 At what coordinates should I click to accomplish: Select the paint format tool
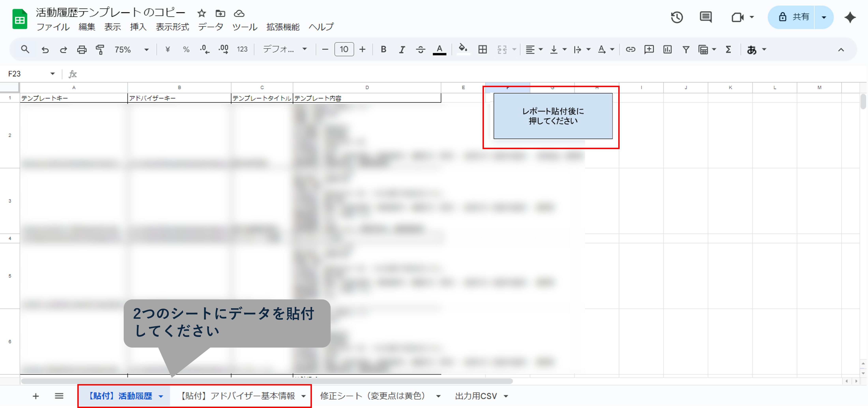pos(100,49)
